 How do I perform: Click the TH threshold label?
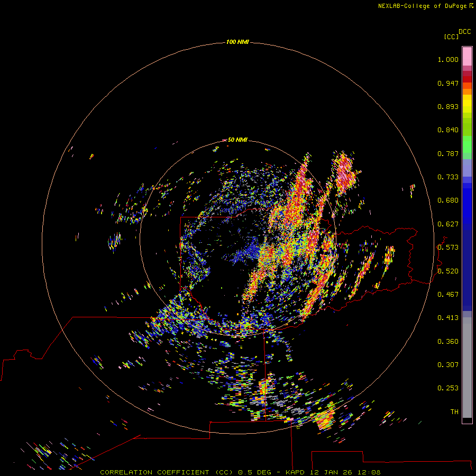point(454,412)
